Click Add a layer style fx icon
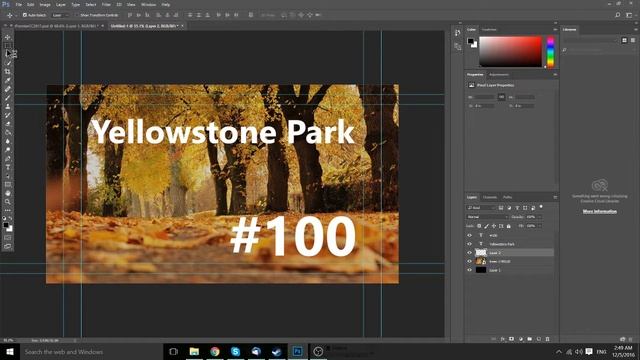Viewport: 640px width, 360px height. (502, 339)
